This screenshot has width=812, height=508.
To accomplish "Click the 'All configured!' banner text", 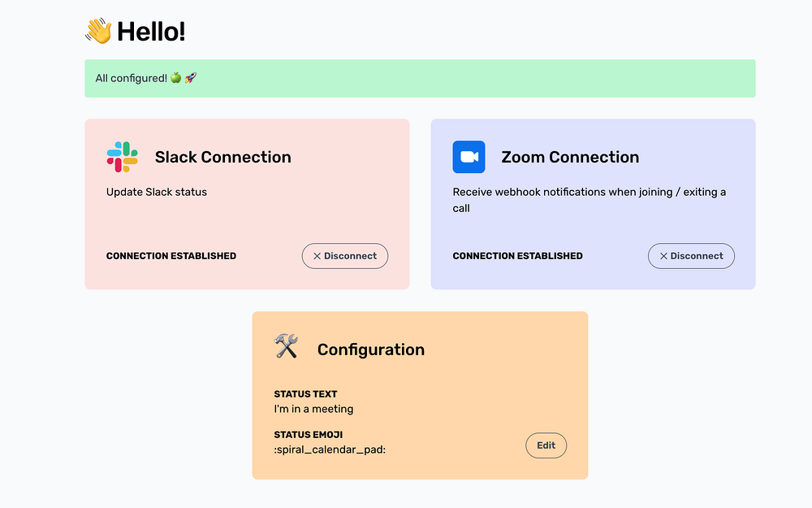I will point(131,78).
